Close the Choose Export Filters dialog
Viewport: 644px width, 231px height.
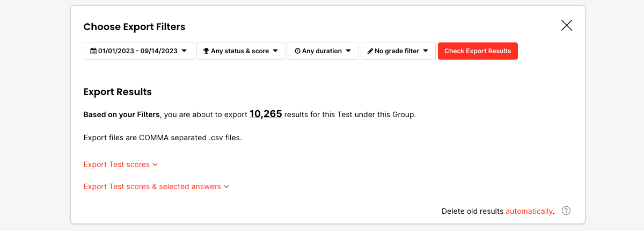pos(567,25)
